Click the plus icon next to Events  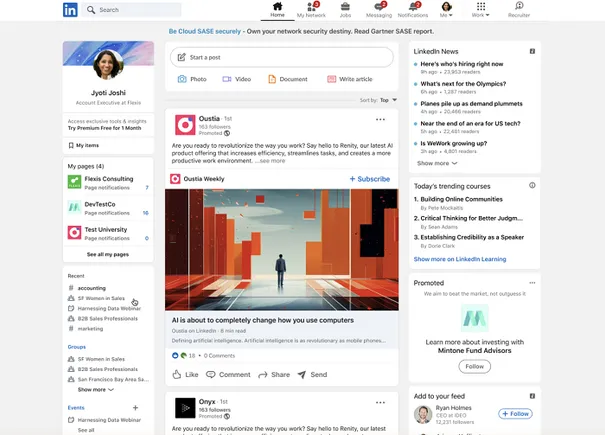click(x=135, y=408)
